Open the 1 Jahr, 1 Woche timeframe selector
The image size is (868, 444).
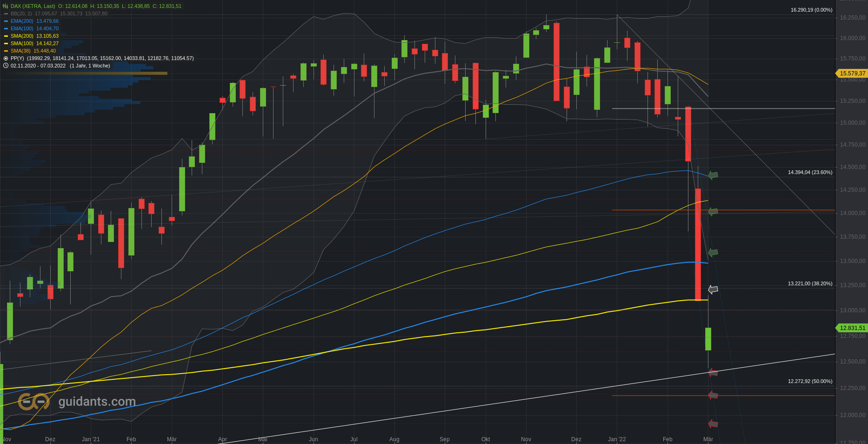point(90,66)
